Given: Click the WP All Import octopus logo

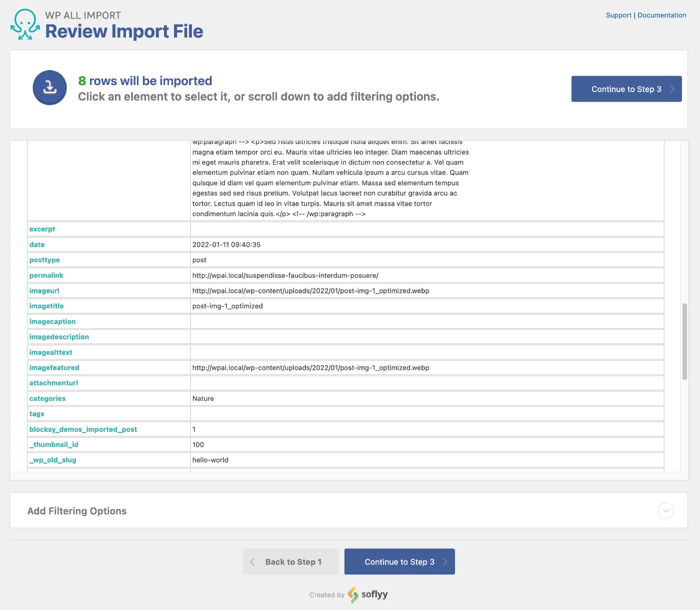Looking at the screenshot, I should pyautogui.click(x=25, y=25).
